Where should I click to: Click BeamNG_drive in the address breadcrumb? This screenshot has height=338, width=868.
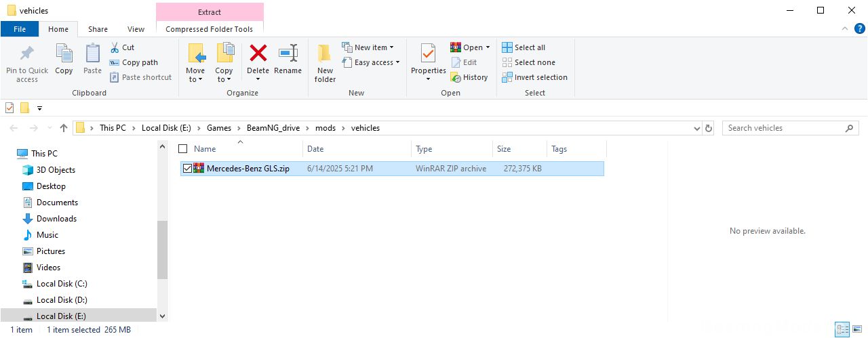(x=273, y=128)
